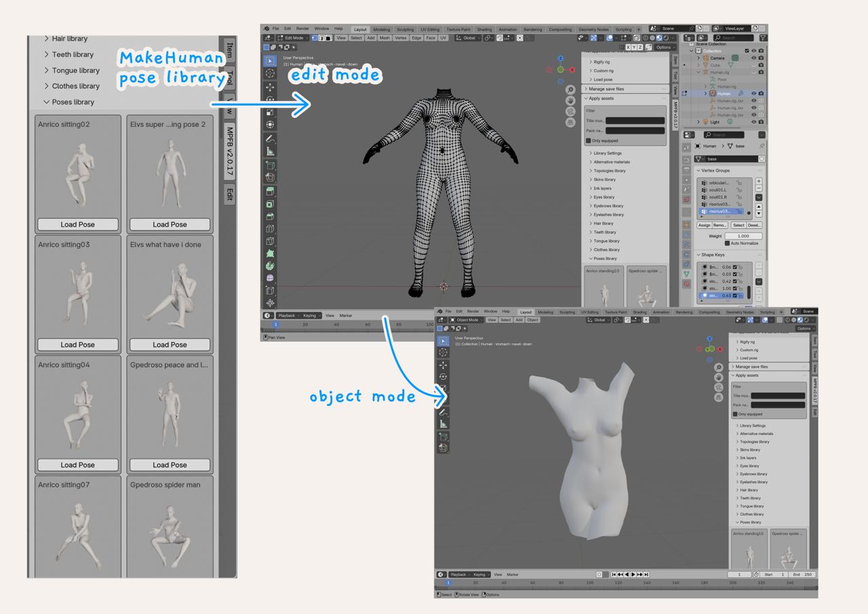The width and height of the screenshot is (868, 614).
Task: Open the green triangle object data properties tab
Action: point(686,274)
